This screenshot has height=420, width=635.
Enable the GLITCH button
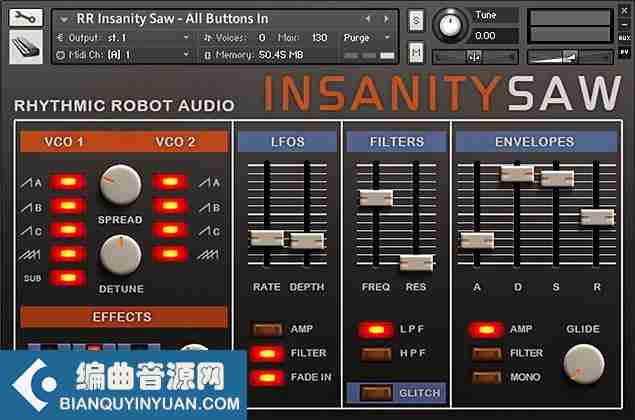click(376, 392)
